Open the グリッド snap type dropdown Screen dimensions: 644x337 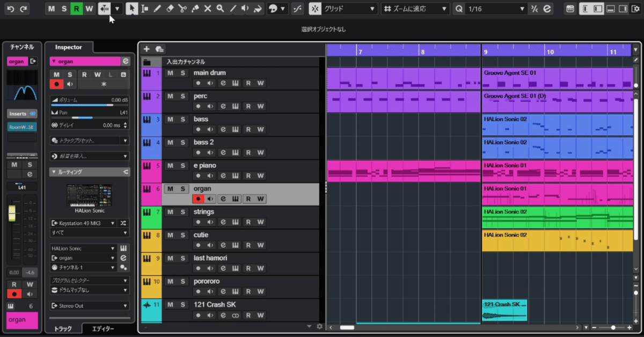point(350,9)
